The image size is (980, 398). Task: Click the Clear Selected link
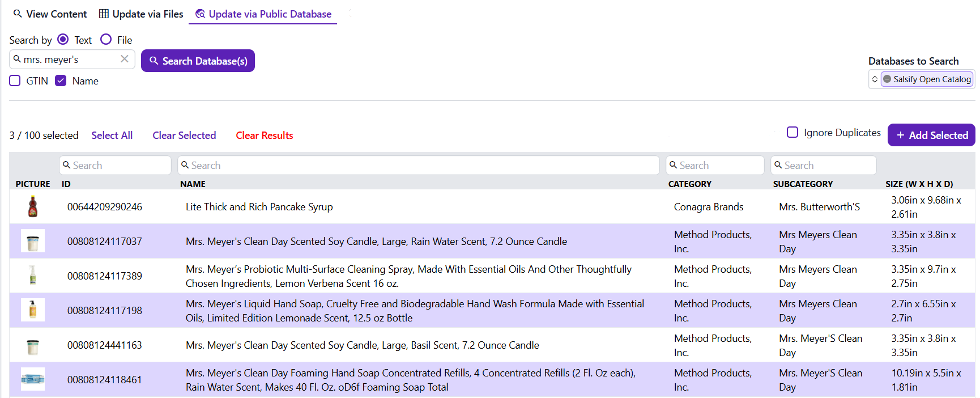(184, 136)
